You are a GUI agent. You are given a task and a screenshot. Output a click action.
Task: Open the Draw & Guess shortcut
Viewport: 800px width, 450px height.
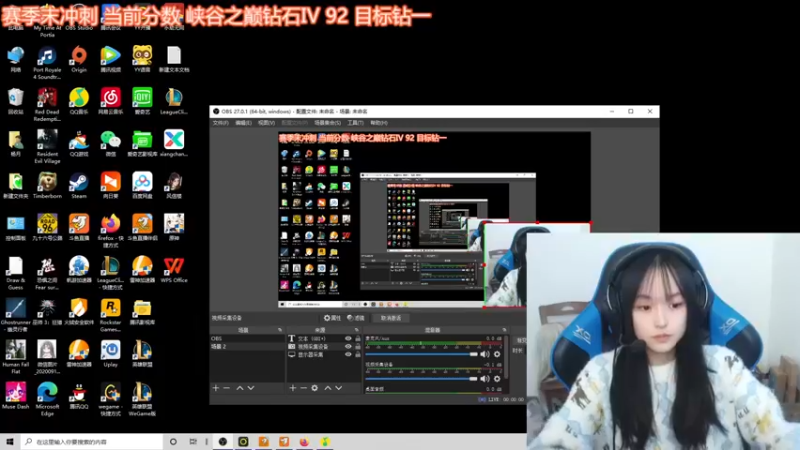tap(15, 273)
